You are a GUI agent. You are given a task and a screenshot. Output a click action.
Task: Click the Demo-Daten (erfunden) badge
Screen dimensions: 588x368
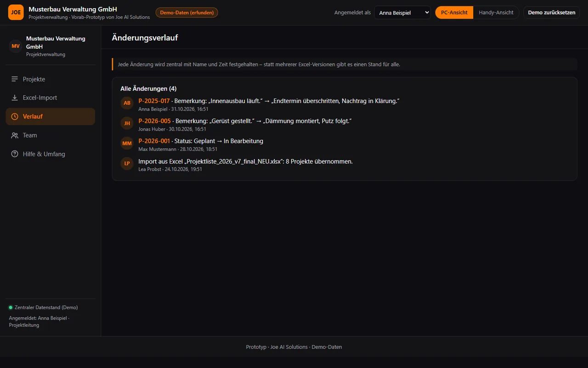click(187, 12)
